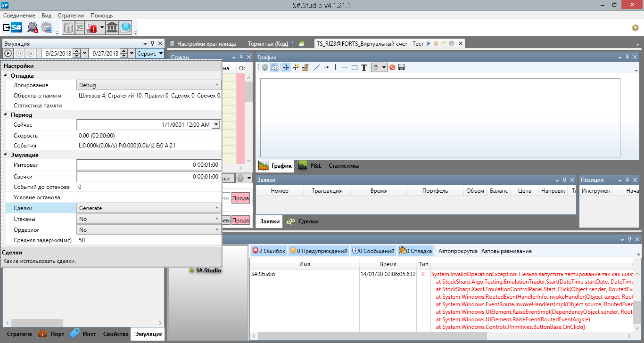Switch to the Статистика tab
Screen dimensions: 644x343
(344, 166)
